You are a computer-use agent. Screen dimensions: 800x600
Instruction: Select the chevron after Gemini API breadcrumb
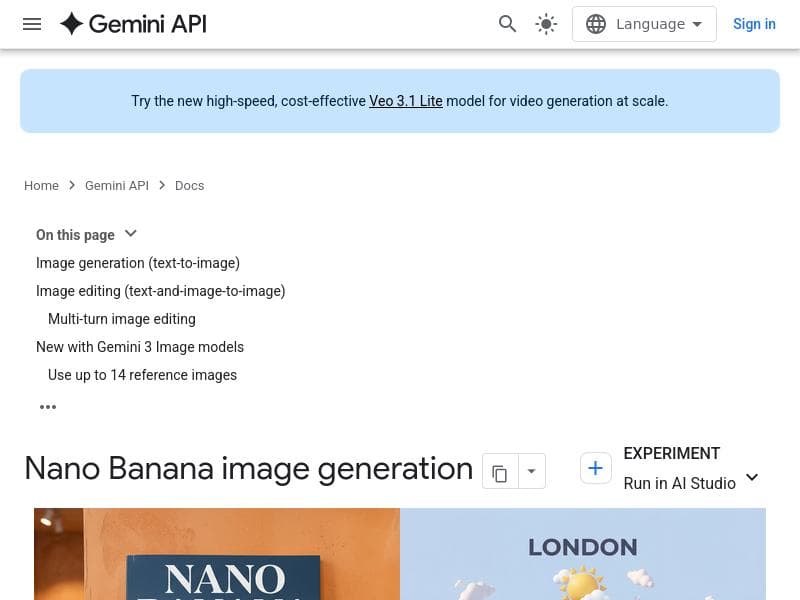162,185
